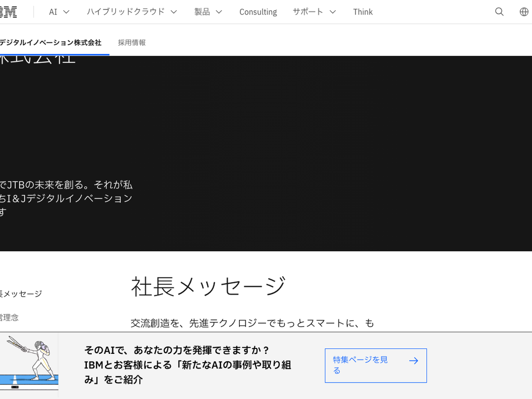Jump to 経営理念 in the side navigation

coord(9,317)
